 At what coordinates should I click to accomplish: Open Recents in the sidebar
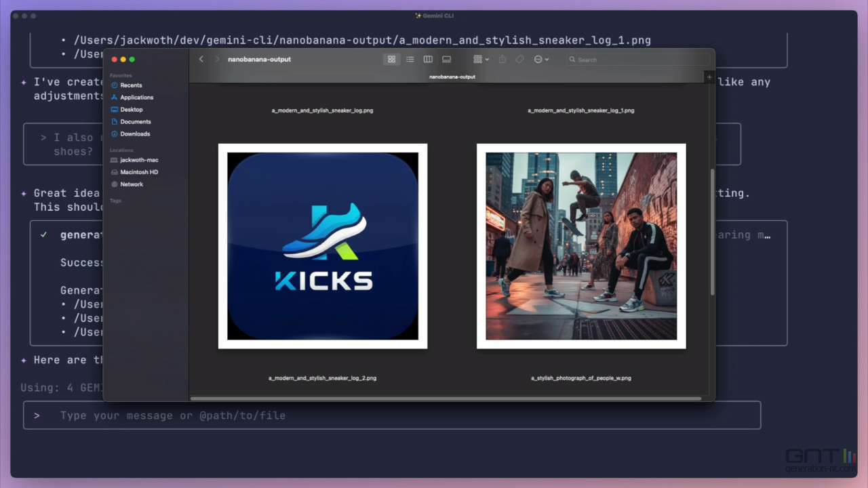[131, 85]
